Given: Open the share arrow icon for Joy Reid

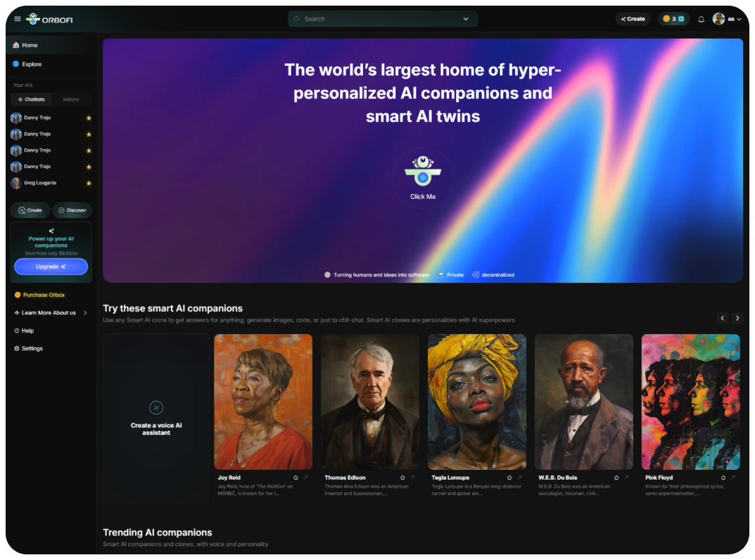Looking at the screenshot, I should [305, 478].
